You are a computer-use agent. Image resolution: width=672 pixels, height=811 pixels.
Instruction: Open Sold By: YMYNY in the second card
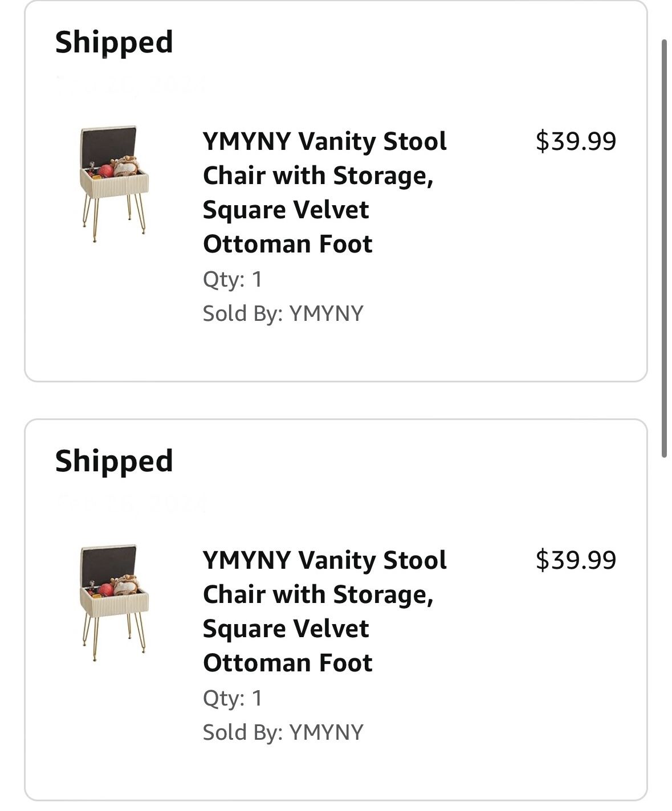pos(283,732)
